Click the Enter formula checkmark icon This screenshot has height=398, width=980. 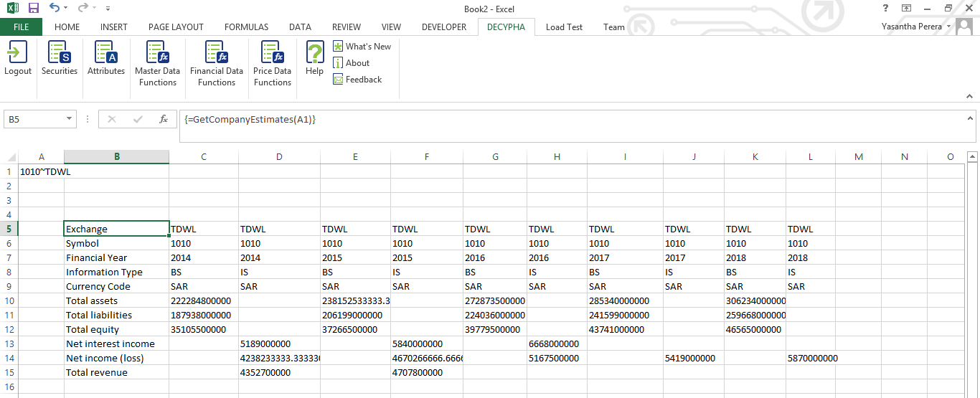pos(138,119)
